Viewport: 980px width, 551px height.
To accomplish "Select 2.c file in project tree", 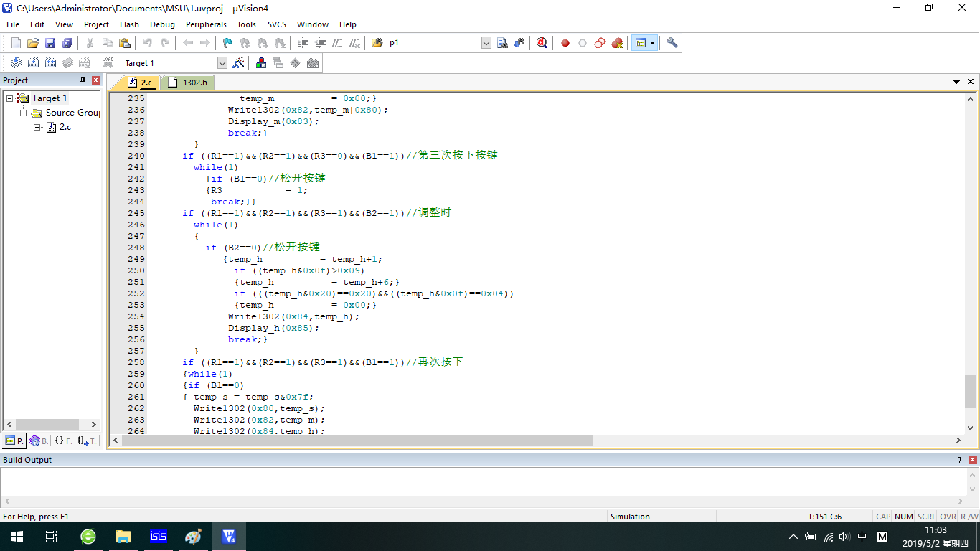I will coord(65,127).
